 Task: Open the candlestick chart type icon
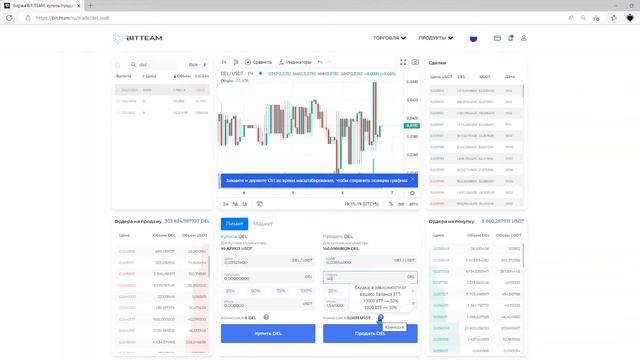point(236,62)
